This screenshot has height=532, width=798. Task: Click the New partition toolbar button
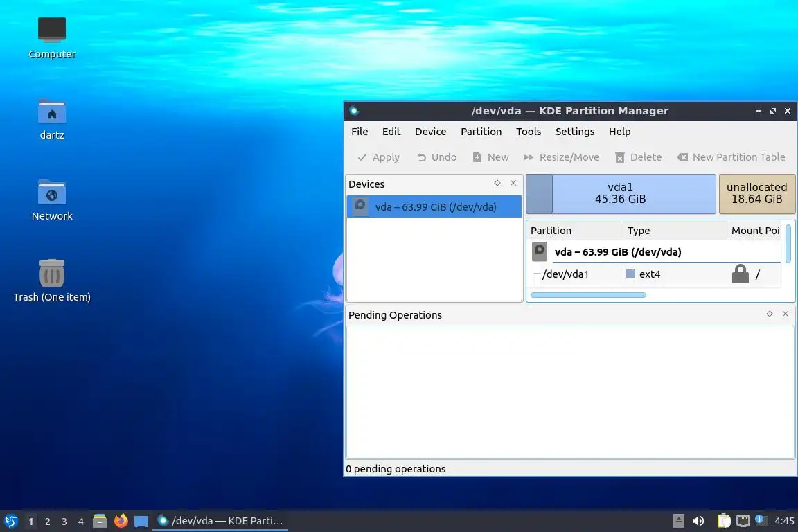[x=490, y=157]
